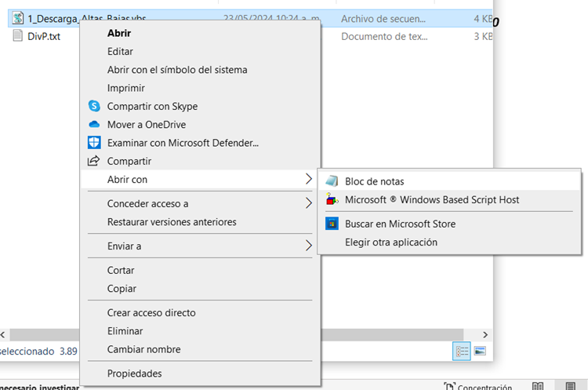Viewport: 588px width, 390px height.
Task: Click the Bloc de notas notepad icon
Action: 332,181
